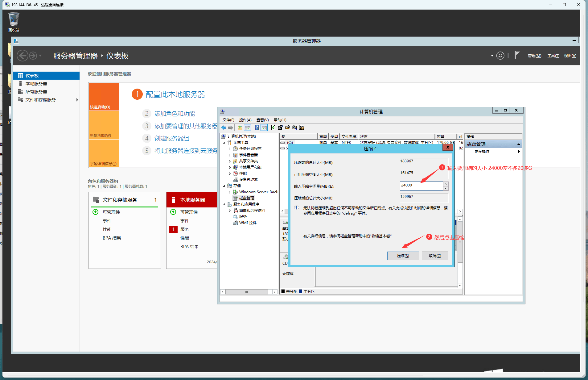The height and width of the screenshot is (380, 588).
Task: Toggle the show/hide console tree toolbar button
Action: tap(248, 128)
